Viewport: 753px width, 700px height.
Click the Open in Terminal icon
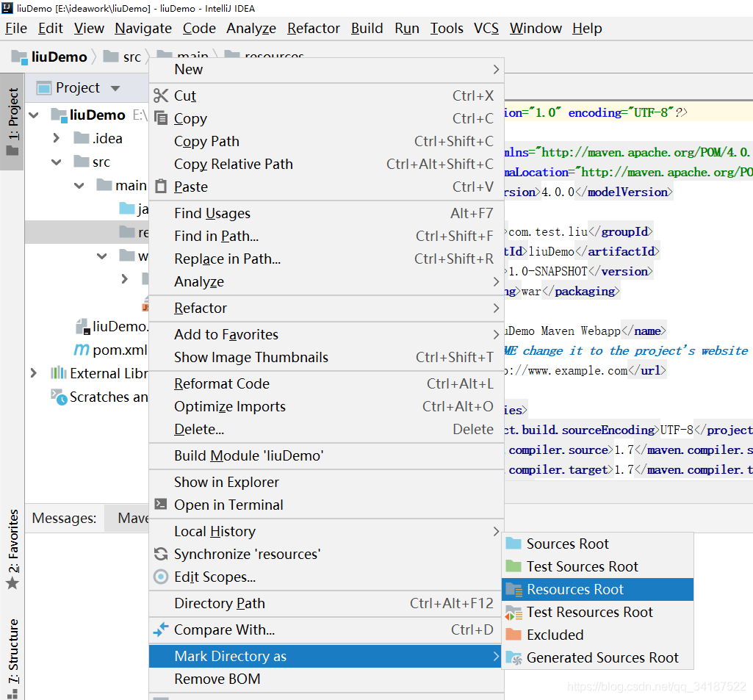[x=161, y=504]
